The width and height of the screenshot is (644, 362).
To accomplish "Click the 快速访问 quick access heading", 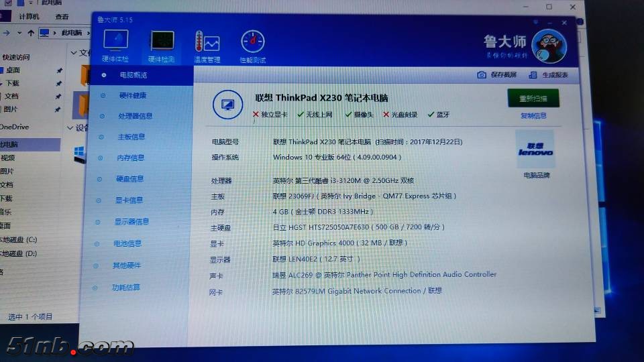I will tap(16, 58).
